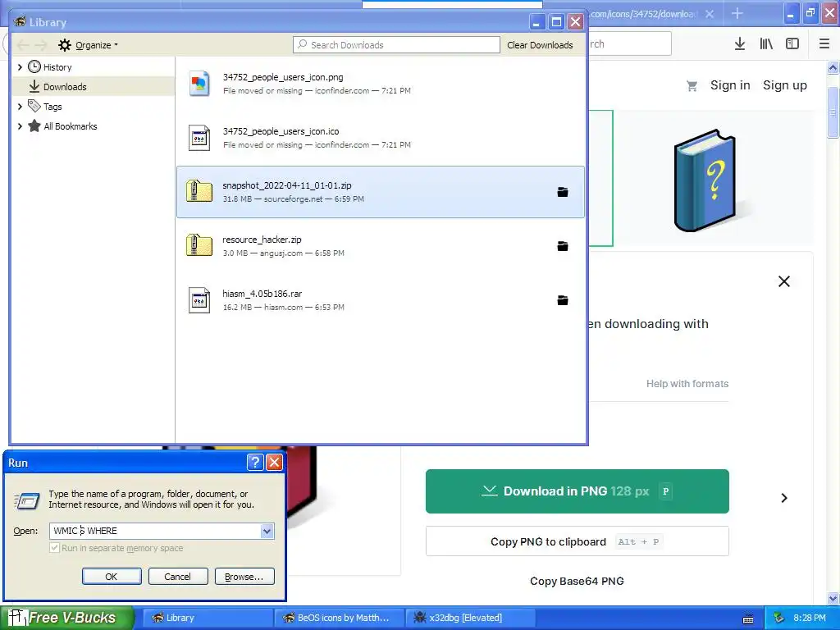The width and height of the screenshot is (840, 630).
Task: Switch to Library taskbar button
Action: pyautogui.click(x=208, y=618)
